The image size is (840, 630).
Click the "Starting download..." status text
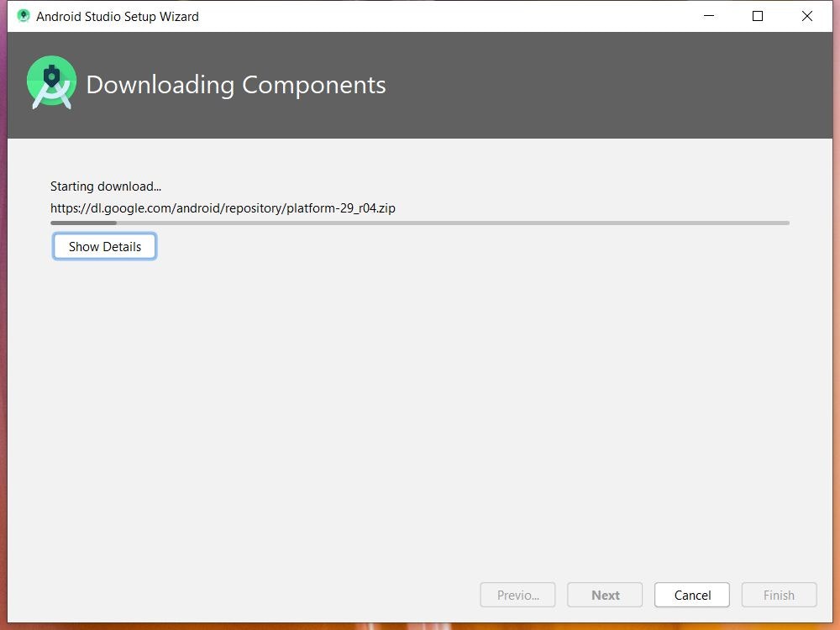tap(106, 186)
